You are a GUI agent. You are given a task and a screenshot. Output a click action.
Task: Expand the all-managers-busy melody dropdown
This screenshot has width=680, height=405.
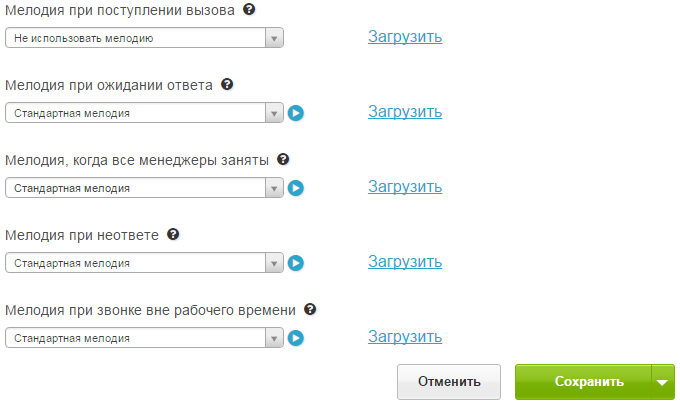click(145, 188)
